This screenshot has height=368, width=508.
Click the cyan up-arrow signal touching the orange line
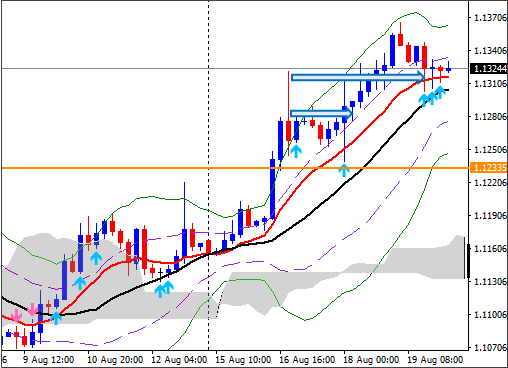tap(344, 170)
